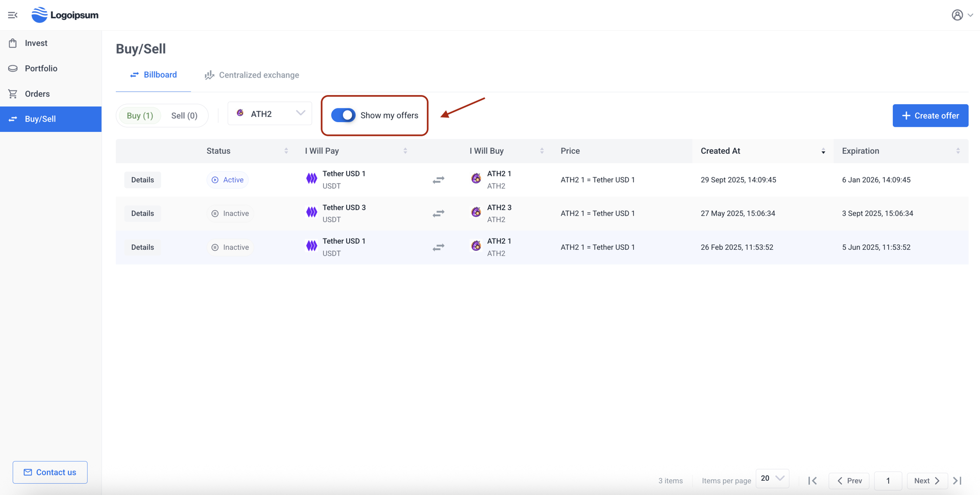Viewport: 980px width, 495px height.
Task: Open Portfolio in the sidebar
Action: 41,68
